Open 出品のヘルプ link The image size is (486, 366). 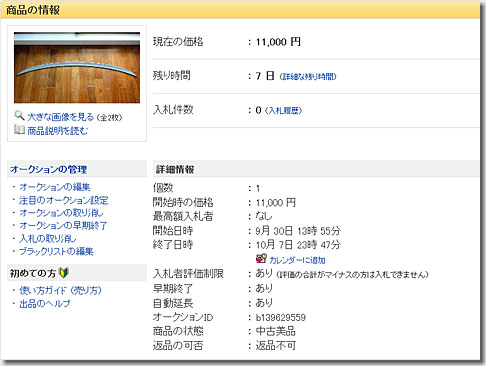45,304
